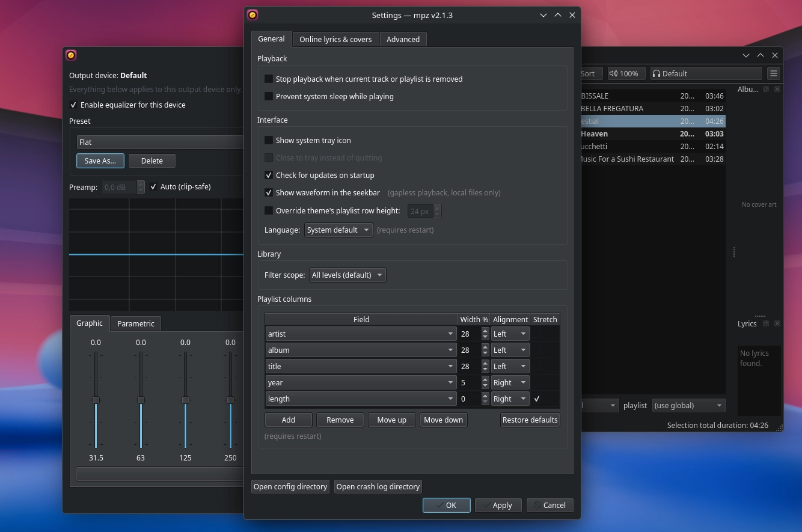Change alignment for the year column

pyautogui.click(x=510, y=382)
